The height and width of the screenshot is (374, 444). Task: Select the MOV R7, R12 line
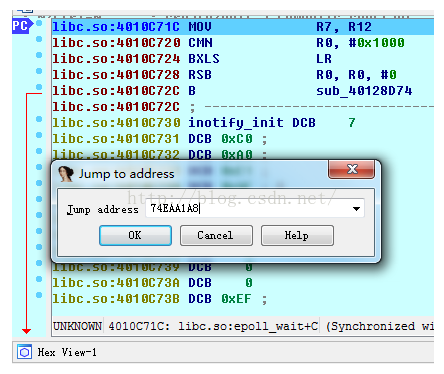click(243, 27)
